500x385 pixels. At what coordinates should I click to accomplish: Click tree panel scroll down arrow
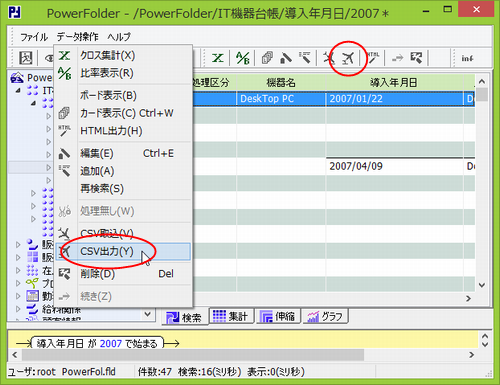coord(147,314)
